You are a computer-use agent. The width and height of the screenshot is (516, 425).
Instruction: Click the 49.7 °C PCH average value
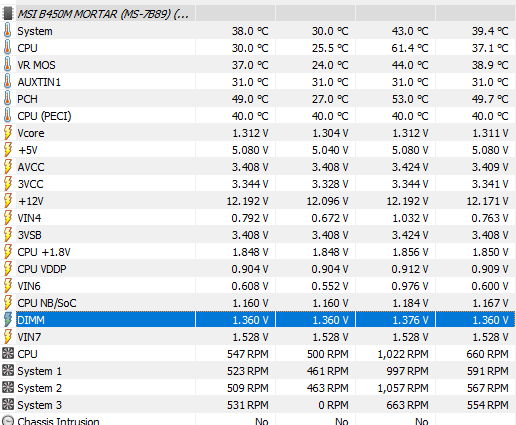click(x=490, y=99)
